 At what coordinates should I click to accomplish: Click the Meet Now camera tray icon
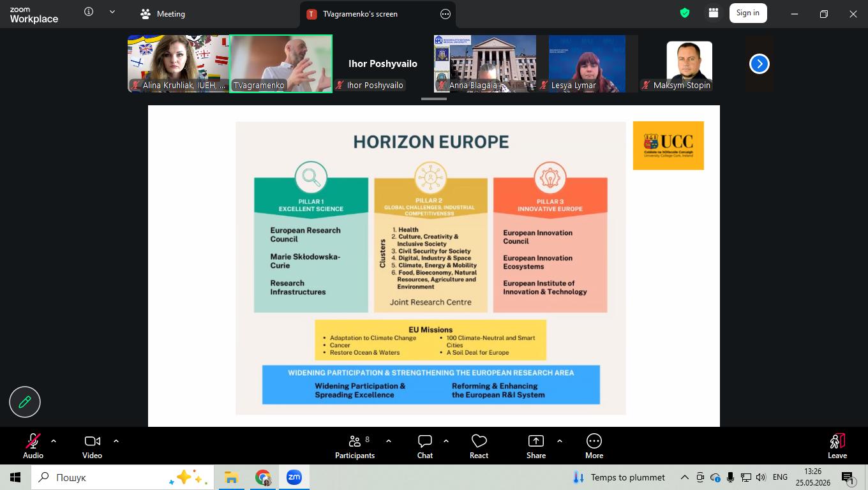click(700, 477)
